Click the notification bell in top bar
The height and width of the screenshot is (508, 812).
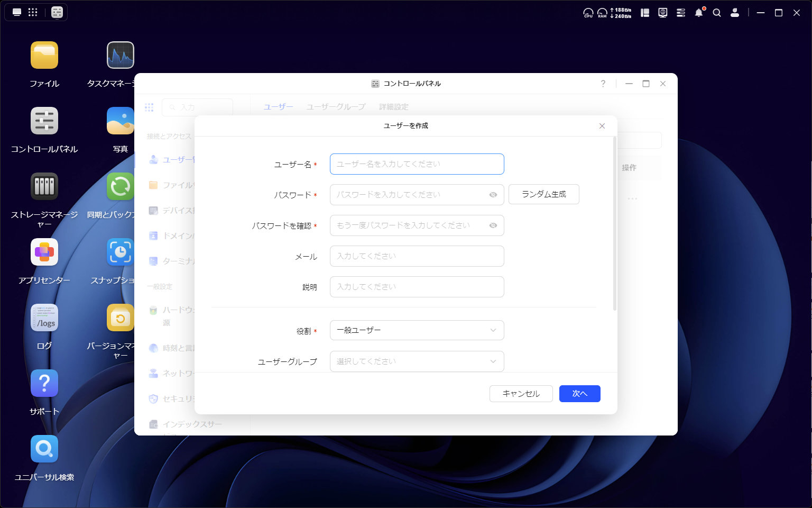699,13
